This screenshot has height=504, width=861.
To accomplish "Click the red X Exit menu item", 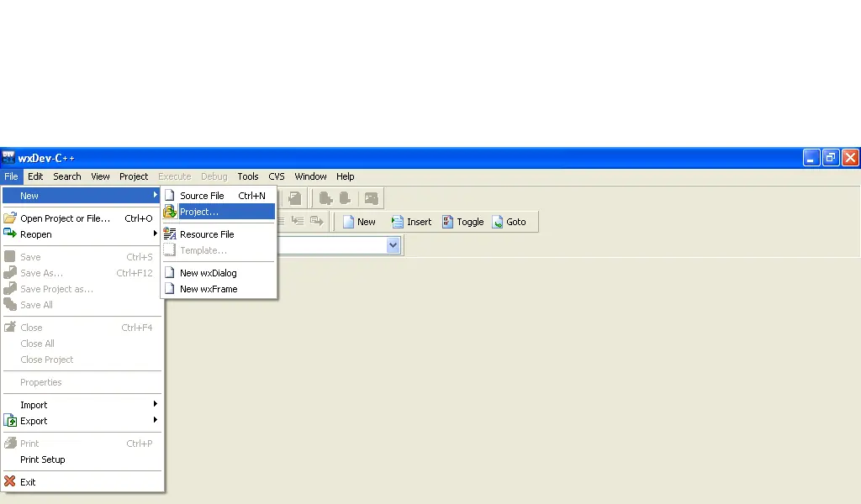I will (x=82, y=482).
